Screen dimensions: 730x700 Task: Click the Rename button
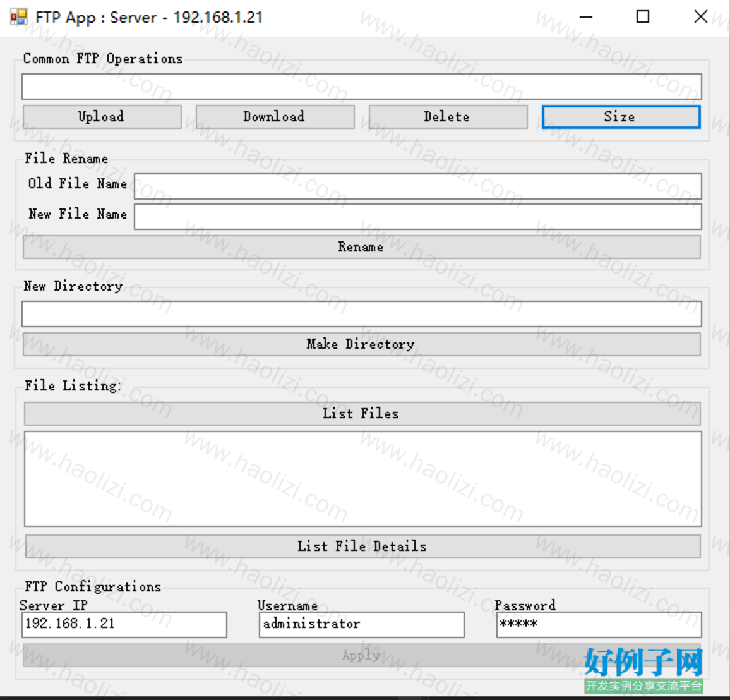coord(361,247)
